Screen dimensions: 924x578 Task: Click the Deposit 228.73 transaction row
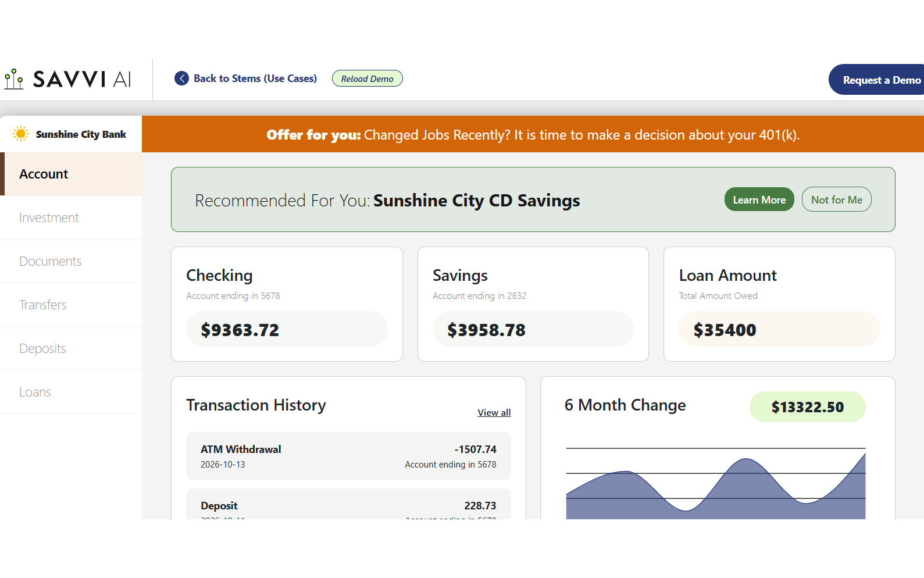coord(348,504)
